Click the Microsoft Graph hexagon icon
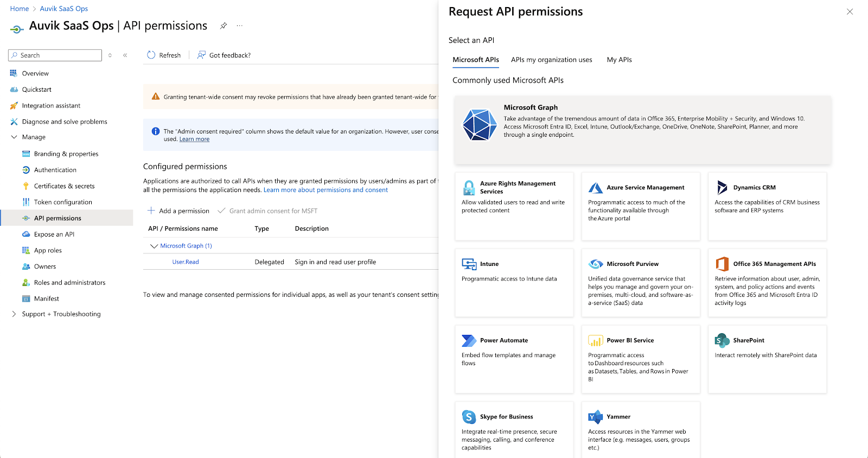This screenshot has width=868, height=458. tap(480, 125)
